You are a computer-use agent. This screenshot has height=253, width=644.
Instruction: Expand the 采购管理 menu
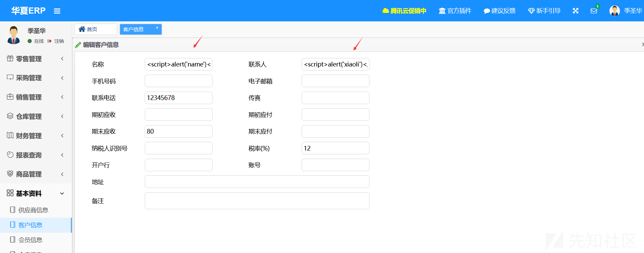click(36, 78)
